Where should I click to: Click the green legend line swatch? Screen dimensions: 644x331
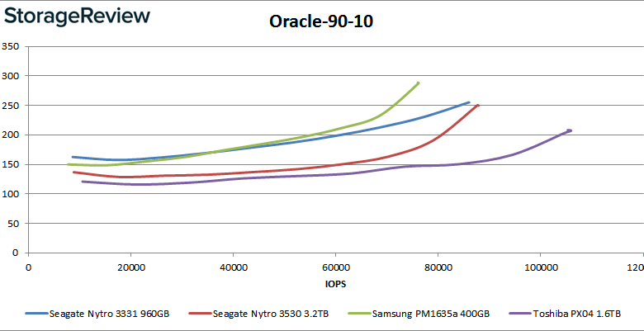click(x=359, y=314)
